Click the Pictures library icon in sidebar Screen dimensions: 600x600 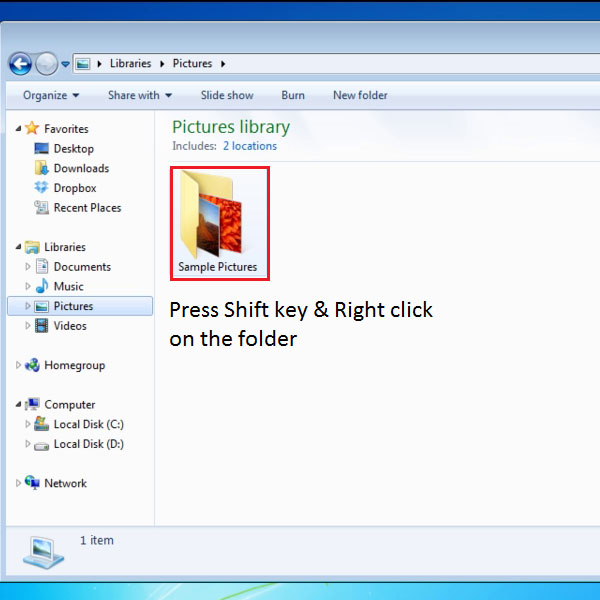41,306
